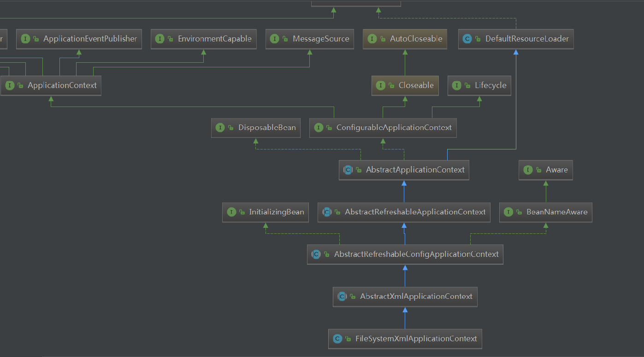This screenshot has height=357, width=644.
Task: Click the class icon on the DefaultResourceLoader node
Action: point(467,39)
